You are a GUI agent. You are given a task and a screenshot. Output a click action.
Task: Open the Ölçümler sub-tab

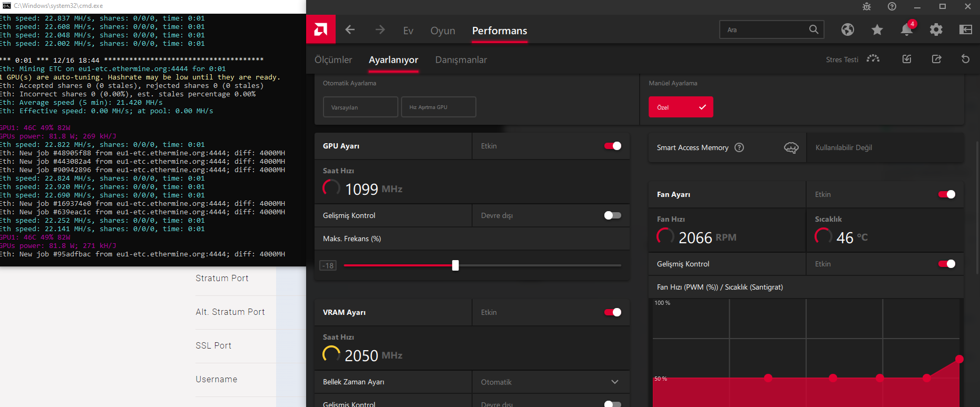pyautogui.click(x=333, y=60)
